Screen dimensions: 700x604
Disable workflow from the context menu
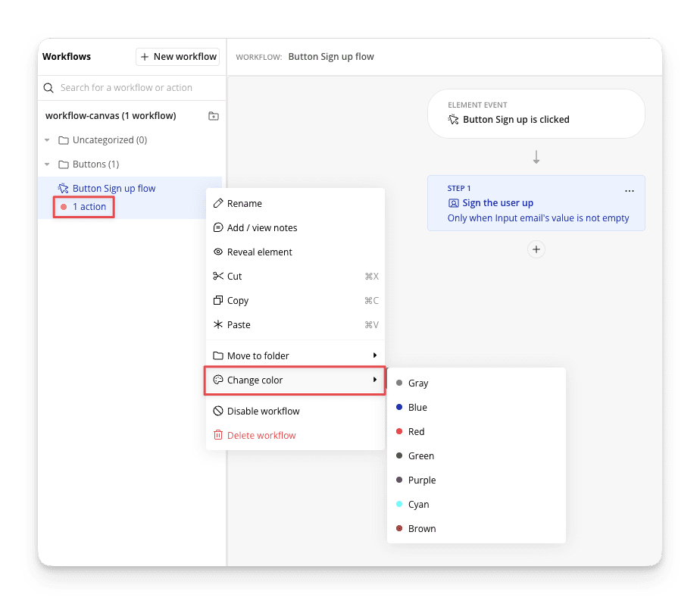263,412
